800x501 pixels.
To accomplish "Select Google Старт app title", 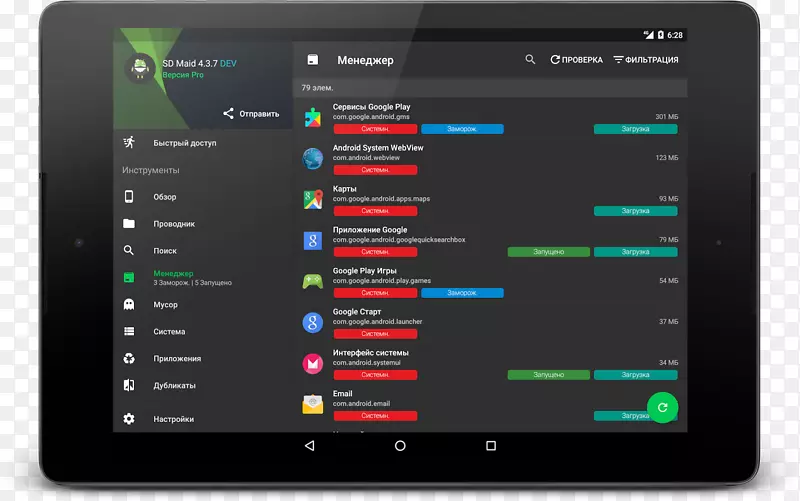I will (x=357, y=312).
